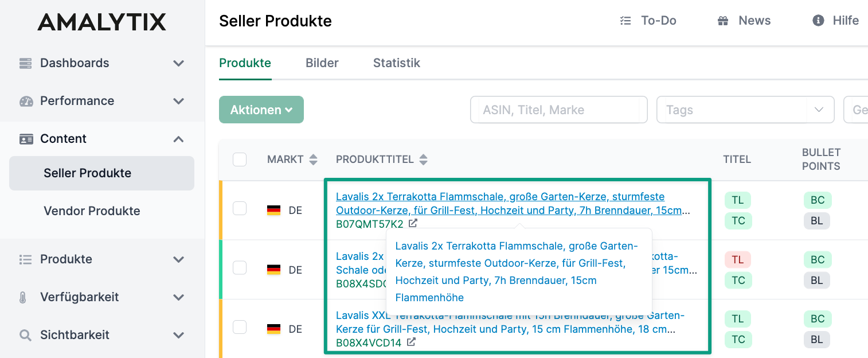Click the Sichtbarkeit magnifier icon

[25, 335]
